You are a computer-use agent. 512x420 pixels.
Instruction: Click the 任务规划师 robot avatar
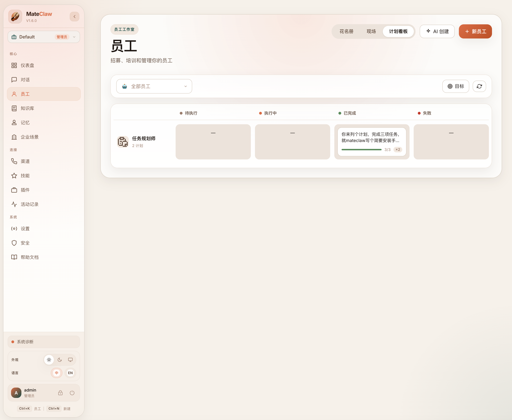click(x=123, y=142)
